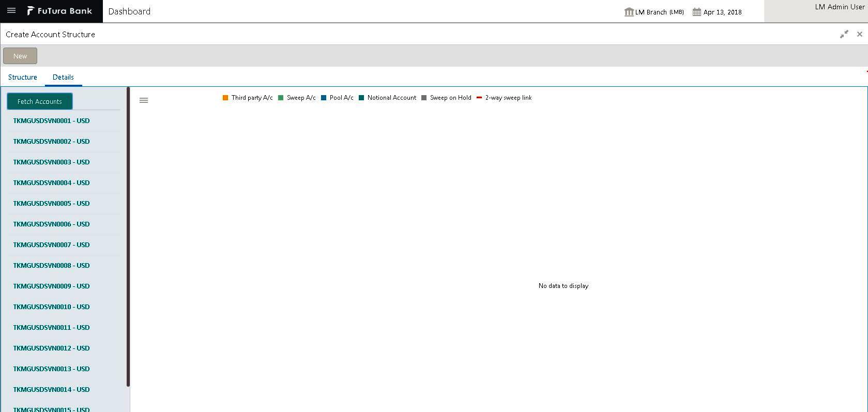The width and height of the screenshot is (868, 412).
Task: Click the Dashboard title
Action: 129,11
